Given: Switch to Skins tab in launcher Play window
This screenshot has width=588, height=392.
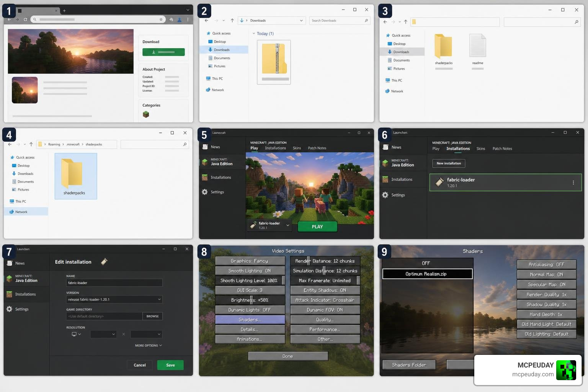Looking at the screenshot, I should click(x=297, y=148).
